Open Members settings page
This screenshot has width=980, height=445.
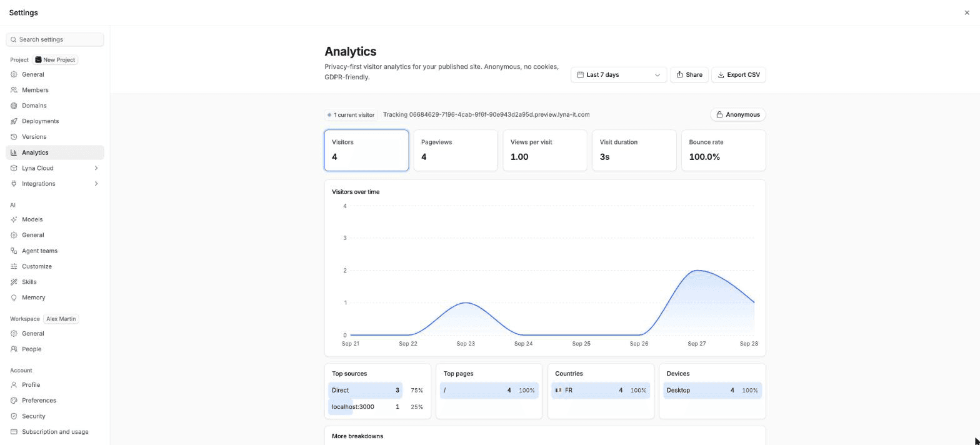pyautogui.click(x=55, y=90)
